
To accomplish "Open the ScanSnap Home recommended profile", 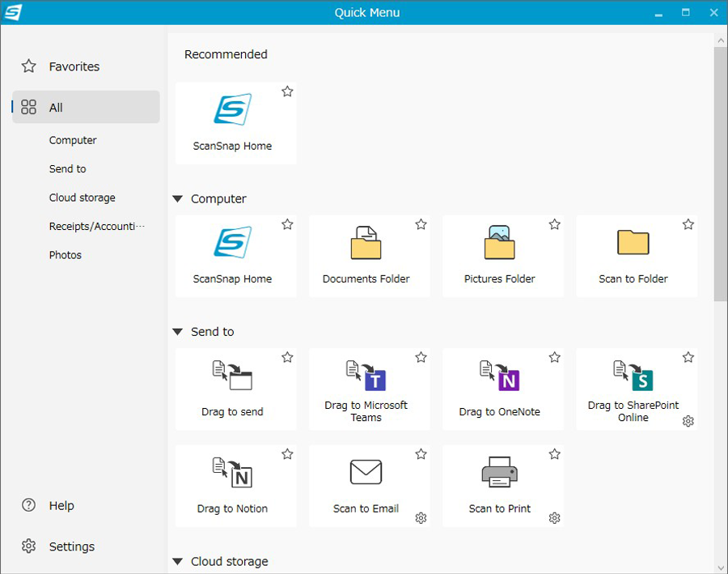I will (235, 122).
